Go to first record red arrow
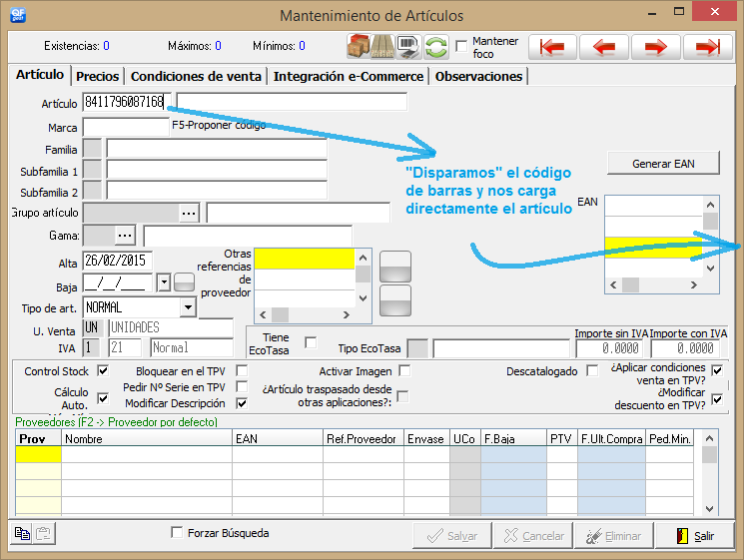The height and width of the screenshot is (560, 744). pyautogui.click(x=552, y=47)
